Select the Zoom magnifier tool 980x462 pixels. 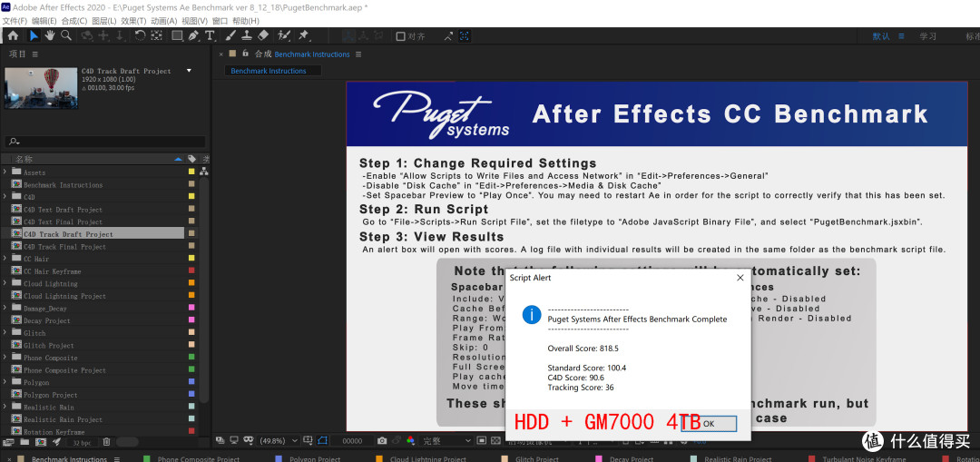pyautogui.click(x=65, y=35)
